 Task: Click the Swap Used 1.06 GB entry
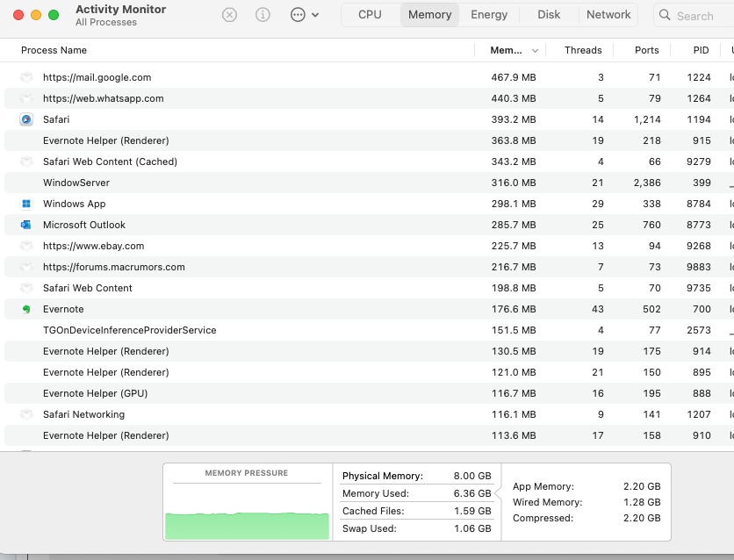tap(417, 528)
